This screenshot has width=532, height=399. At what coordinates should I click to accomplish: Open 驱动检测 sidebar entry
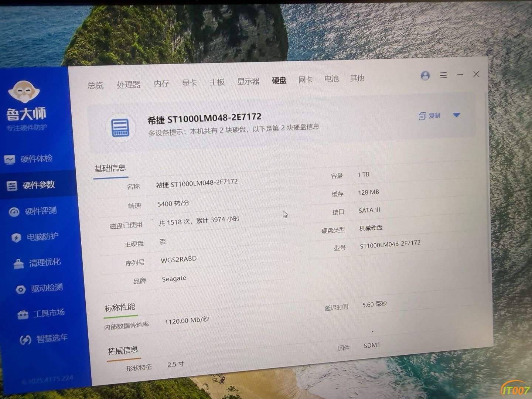pos(47,288)
